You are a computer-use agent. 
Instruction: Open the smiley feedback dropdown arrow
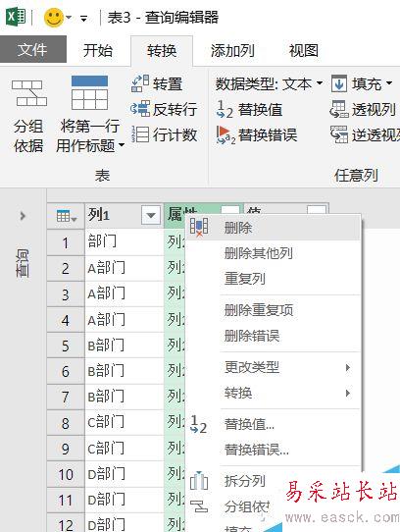click(70, 18)
